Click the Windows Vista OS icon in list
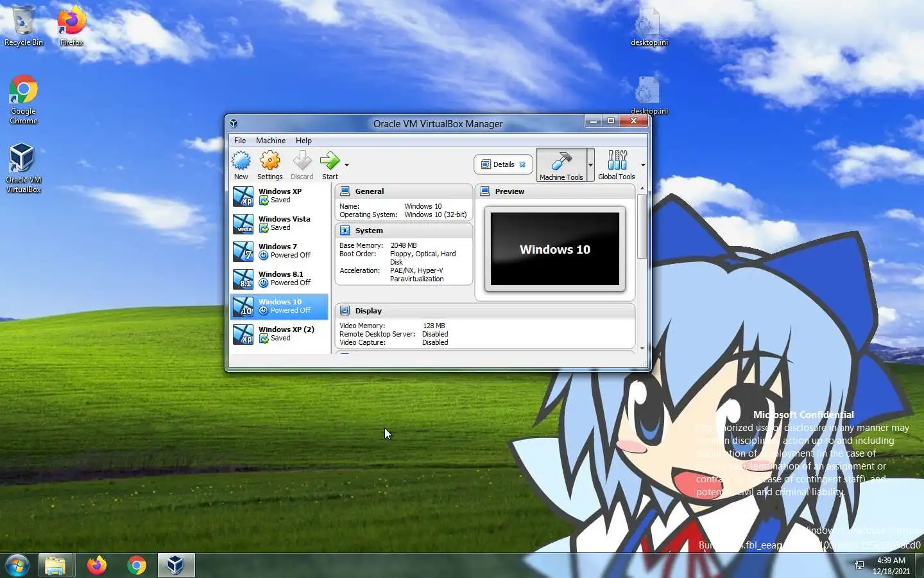Screen dimensions: 924x578 243,223
